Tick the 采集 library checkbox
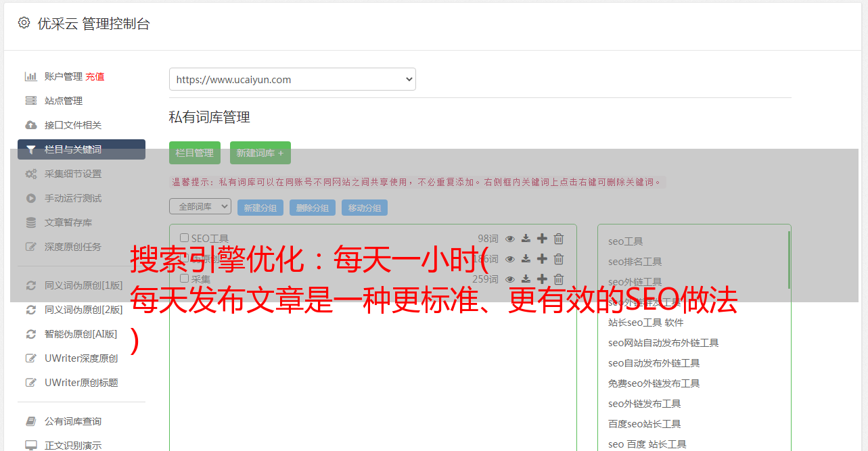The image size is (868, 451). point(184,279)
